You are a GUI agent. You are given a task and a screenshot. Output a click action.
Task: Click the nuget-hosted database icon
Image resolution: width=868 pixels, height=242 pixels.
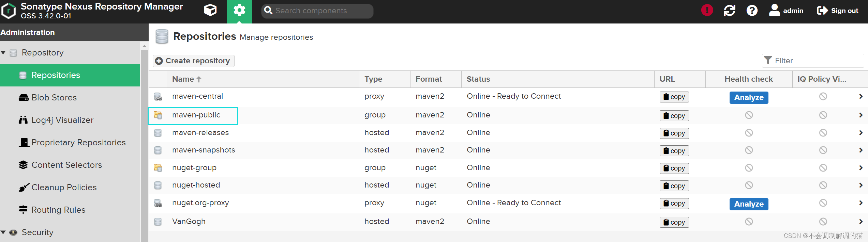click(x=158, y=185)
